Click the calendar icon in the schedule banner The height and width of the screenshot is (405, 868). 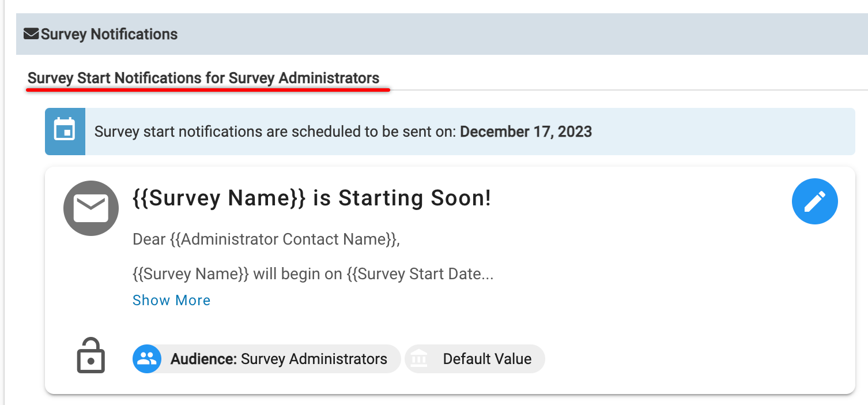tap(65, 131)
